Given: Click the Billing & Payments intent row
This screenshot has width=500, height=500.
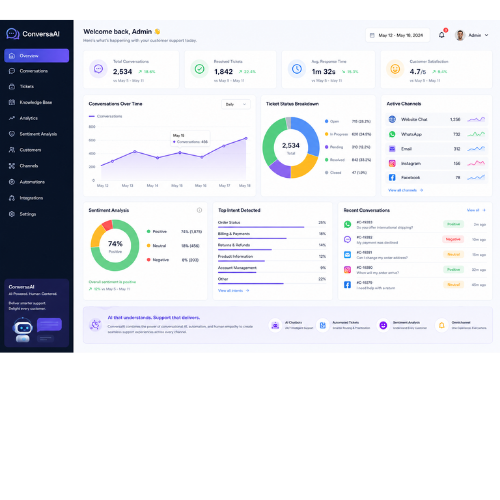Looking at the screenshot, I should pyautogui.click(x=272, y=235).
